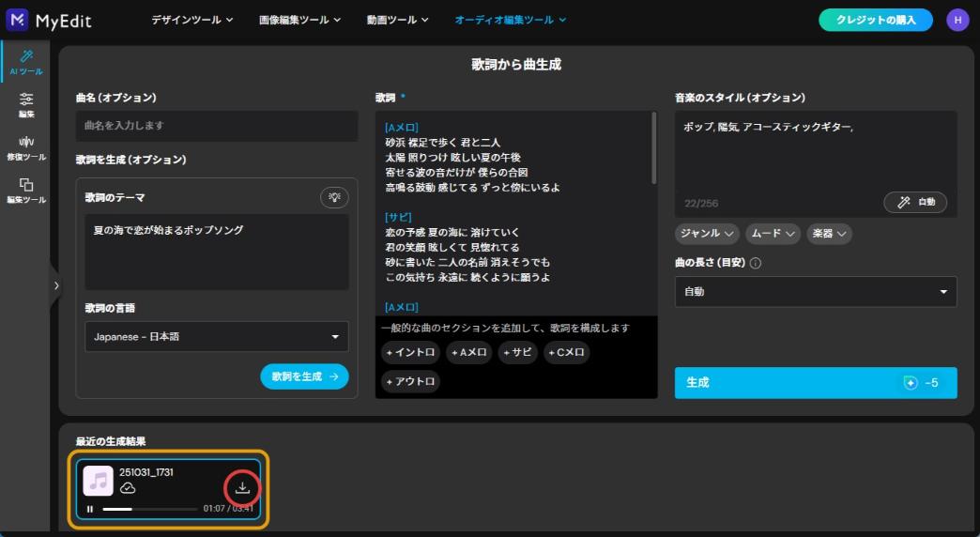Click the 歌詞から曲生成 title
The height and width of the screenshot is (537, 980).
click(x=516, y=65)
